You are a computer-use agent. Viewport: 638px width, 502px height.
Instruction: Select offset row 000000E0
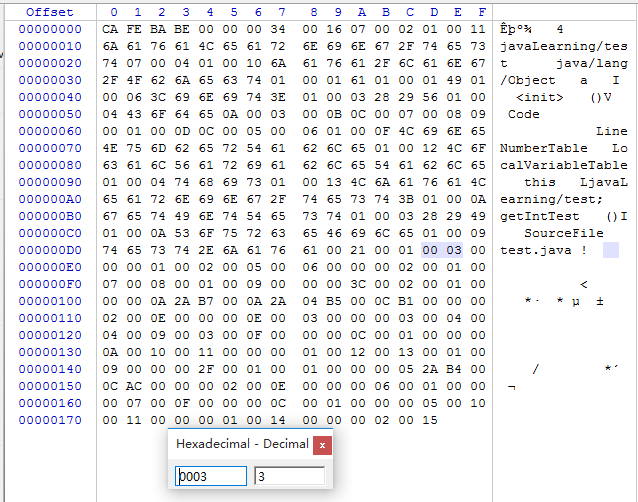tap(50, 267)
